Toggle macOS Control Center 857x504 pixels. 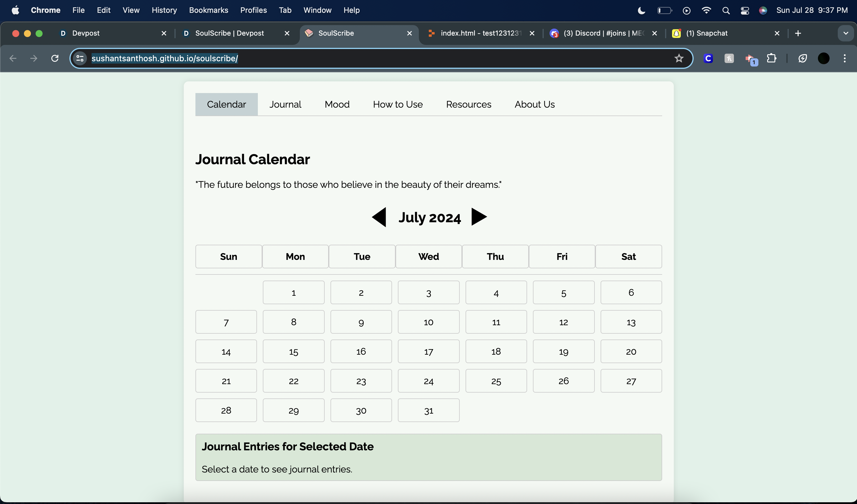point(745,10)
